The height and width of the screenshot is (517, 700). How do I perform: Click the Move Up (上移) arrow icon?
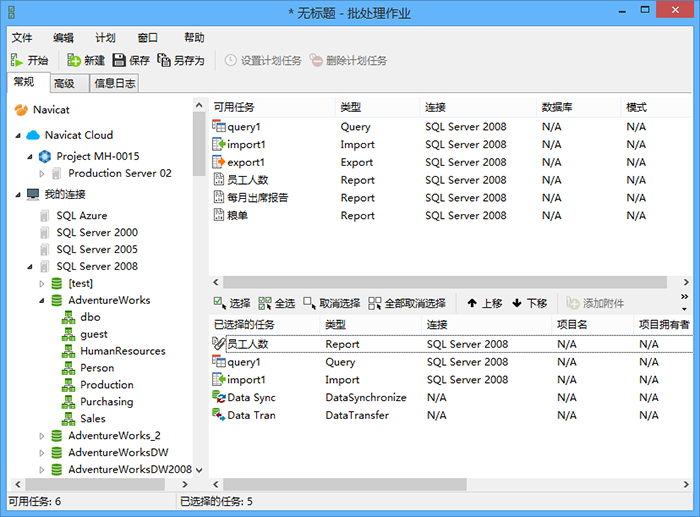pyautogui.click(x=472, y=303)
